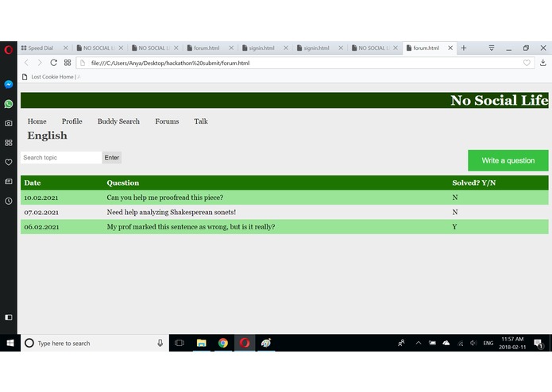The width and height of the screenshot is (552, 392).
Task: Reload the forum.html page
Action: tap(53, 63)
